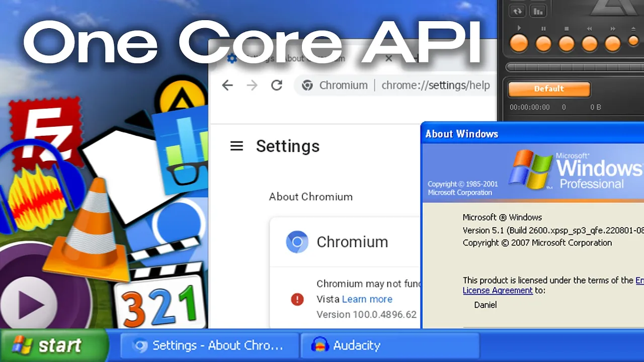644x362 pixels.
Task: Click the licensed user name Daniel
Action: (x=486, y=305)
